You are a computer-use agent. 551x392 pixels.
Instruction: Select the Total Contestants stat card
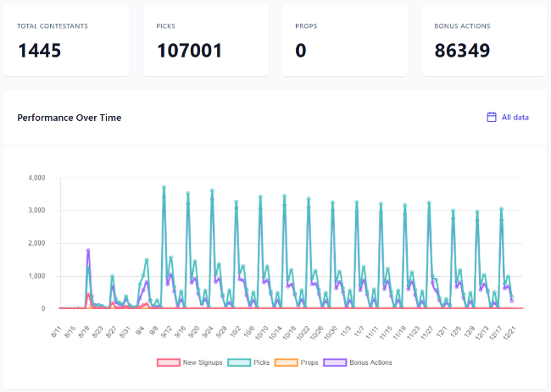[x=66, y=40]
